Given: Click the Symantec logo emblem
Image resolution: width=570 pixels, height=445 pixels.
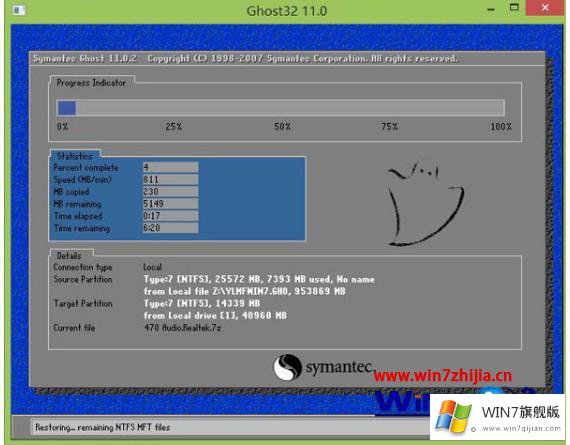Looking at the screenshot, I should [287, 367].
